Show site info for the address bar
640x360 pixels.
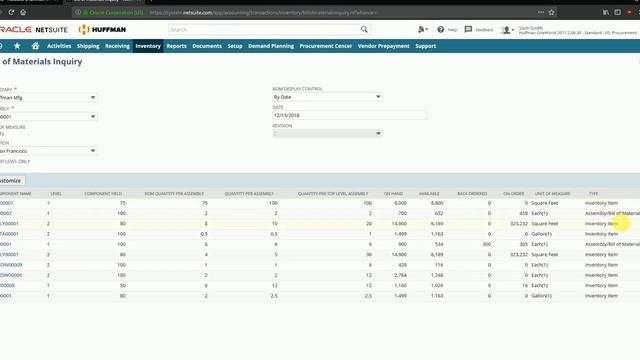pos(78,12)
